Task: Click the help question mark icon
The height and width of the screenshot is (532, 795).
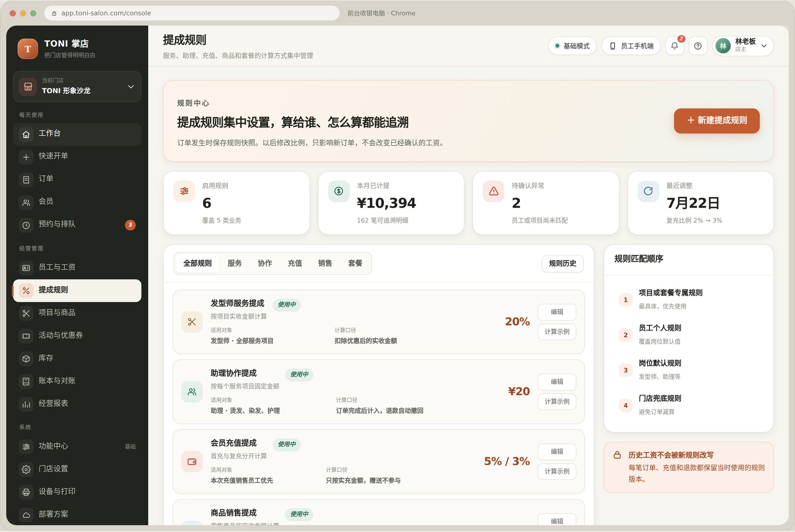Action: [x=698, y=46]
